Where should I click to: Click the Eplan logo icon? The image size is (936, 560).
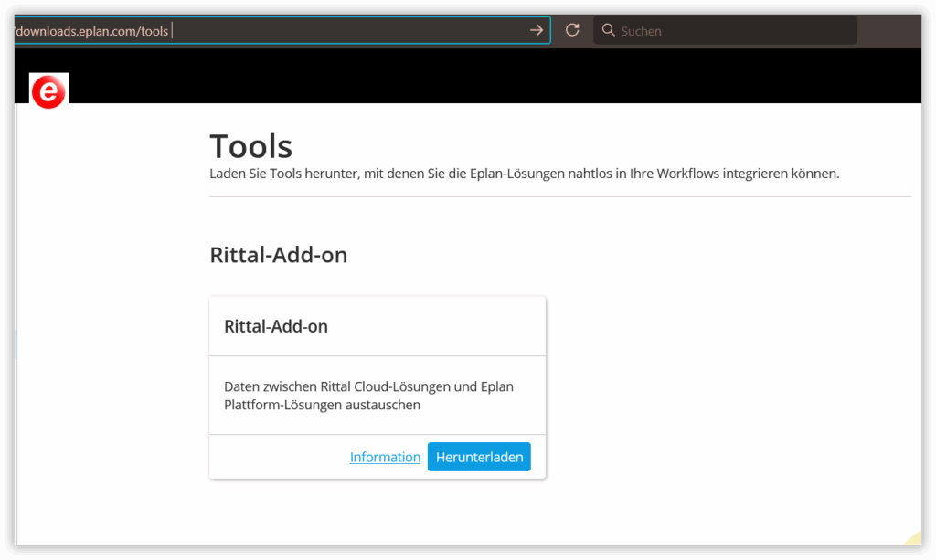[x=48, y=92]
